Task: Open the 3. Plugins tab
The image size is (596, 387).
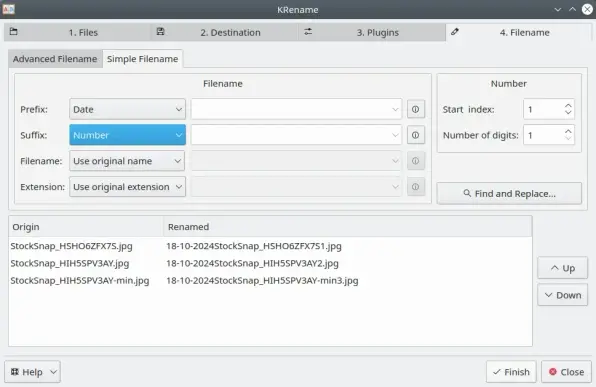Action: (x=372, y=32)
